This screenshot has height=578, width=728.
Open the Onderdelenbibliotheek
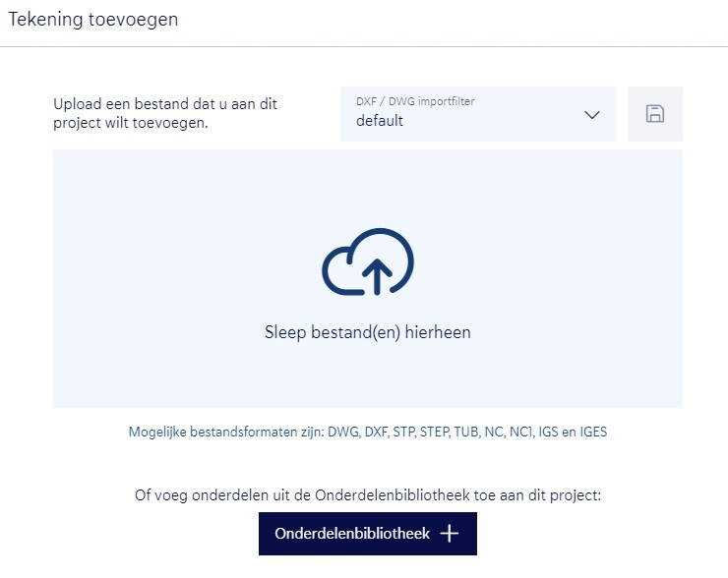point(367,534)
